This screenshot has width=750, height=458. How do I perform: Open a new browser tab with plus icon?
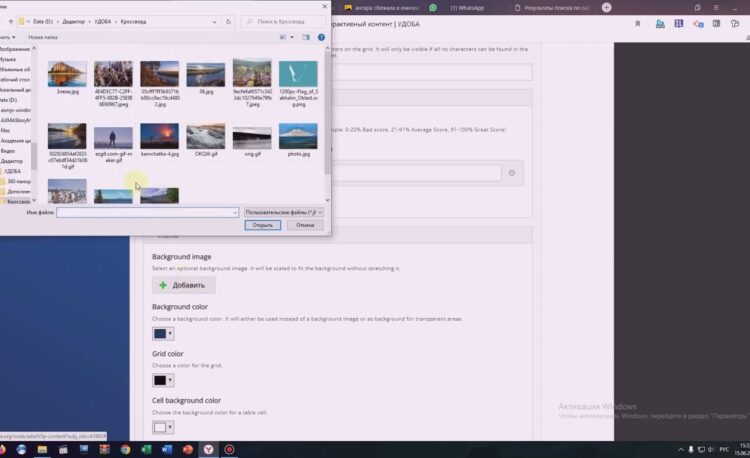(x=607, y=8)
